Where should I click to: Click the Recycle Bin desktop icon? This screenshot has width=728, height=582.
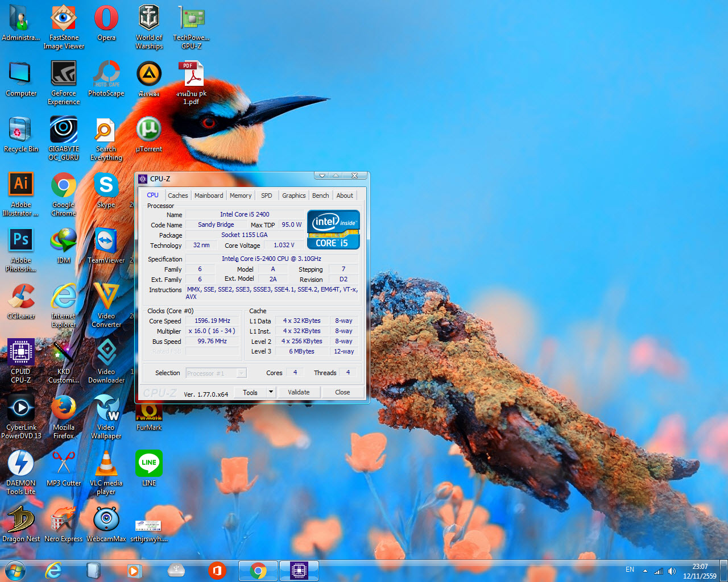[21, 134]
